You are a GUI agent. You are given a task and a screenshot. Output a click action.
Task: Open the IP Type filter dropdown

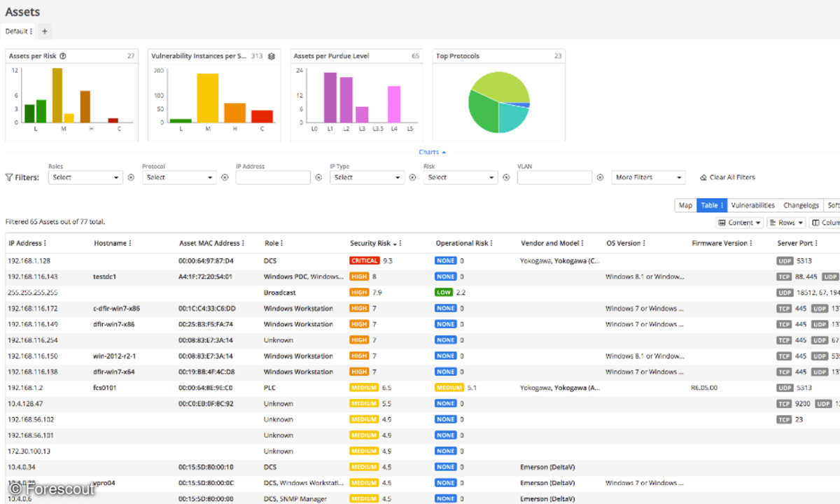click(367, 178)
